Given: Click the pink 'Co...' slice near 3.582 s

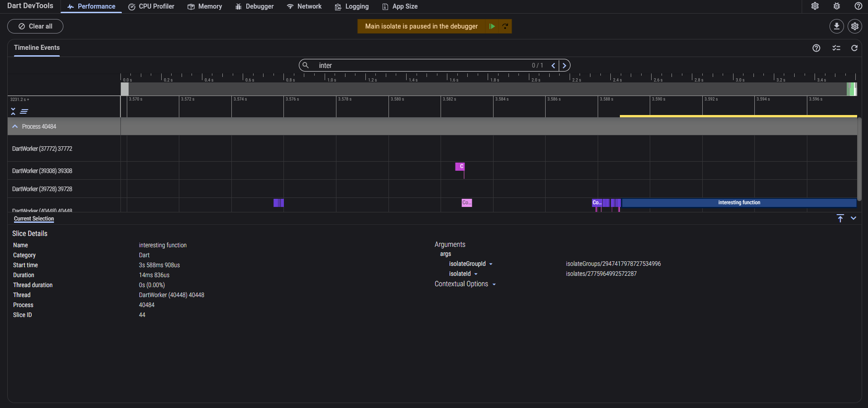Looking at the screenshot, I should tap(467, 203).
